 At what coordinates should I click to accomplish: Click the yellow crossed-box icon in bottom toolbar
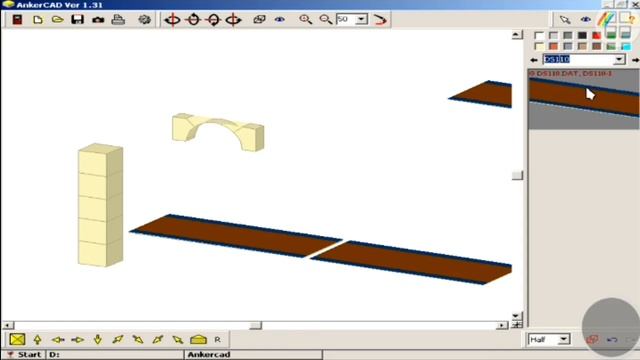click(17, 339)
